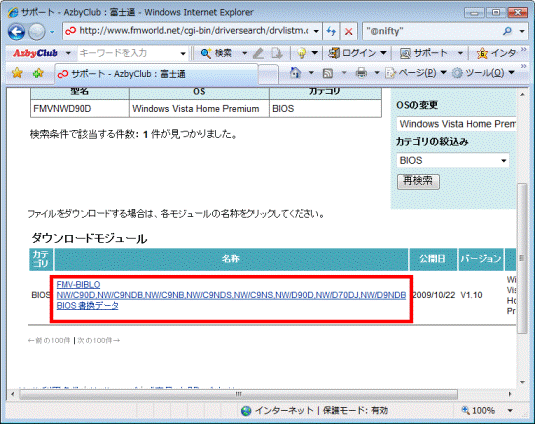Open the サポート toolbar menu
The image size is (535, 424).
431,53
